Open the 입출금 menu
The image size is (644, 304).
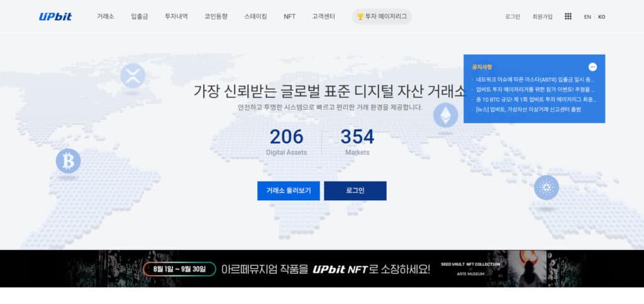pyautogui.click(x=140, y=17)
